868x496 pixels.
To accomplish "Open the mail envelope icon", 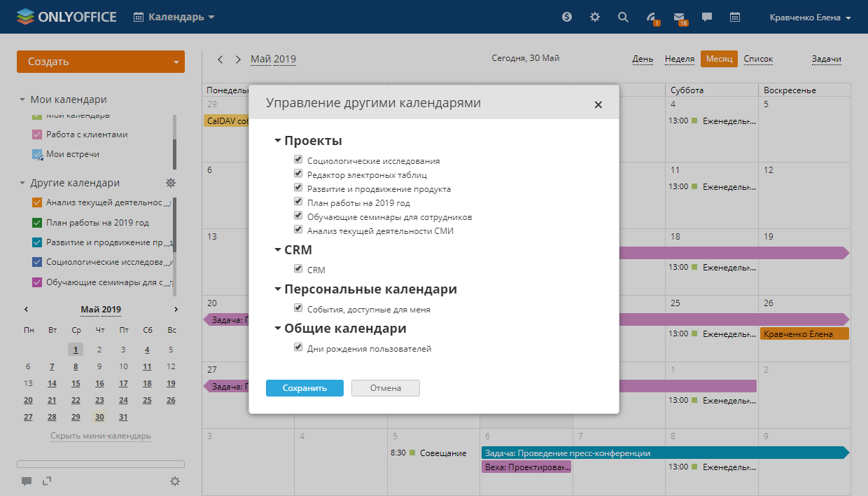I will click(678, 17).
